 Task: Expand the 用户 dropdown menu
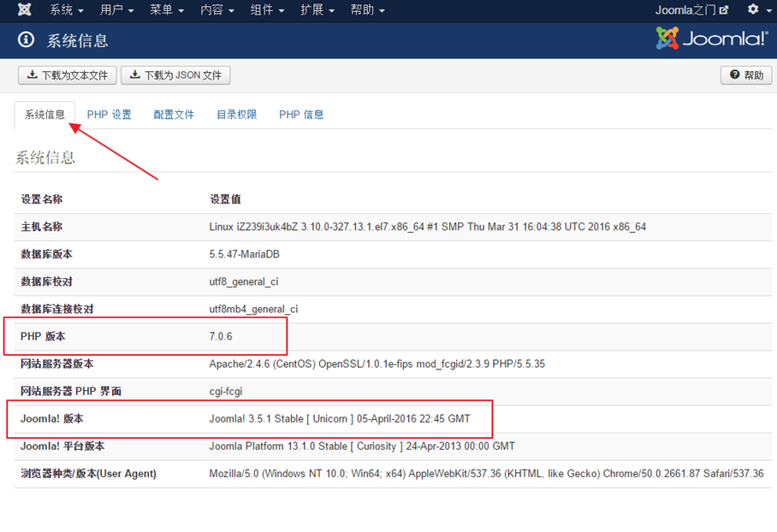116,10
